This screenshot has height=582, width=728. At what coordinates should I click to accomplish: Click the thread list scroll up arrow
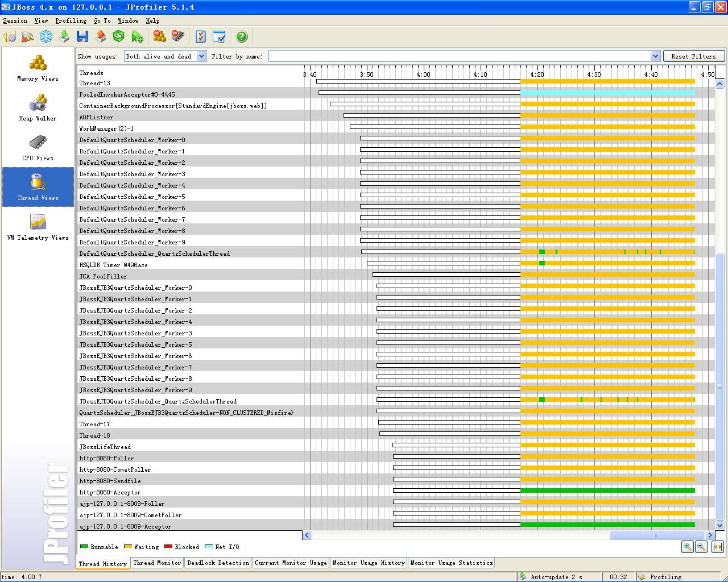tap(719, 84)
